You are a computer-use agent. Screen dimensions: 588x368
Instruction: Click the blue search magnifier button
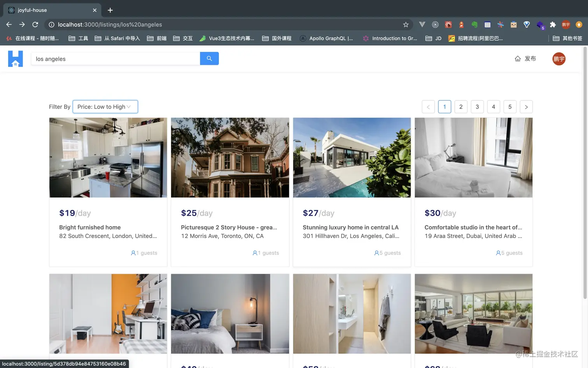209,58
